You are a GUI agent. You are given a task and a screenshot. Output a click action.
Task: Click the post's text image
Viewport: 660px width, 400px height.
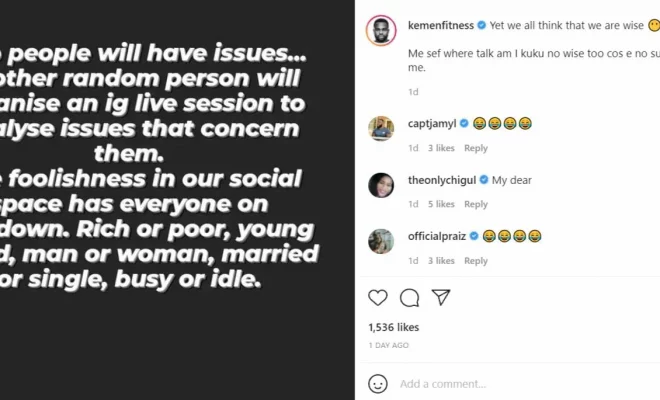tap(177, 200)
